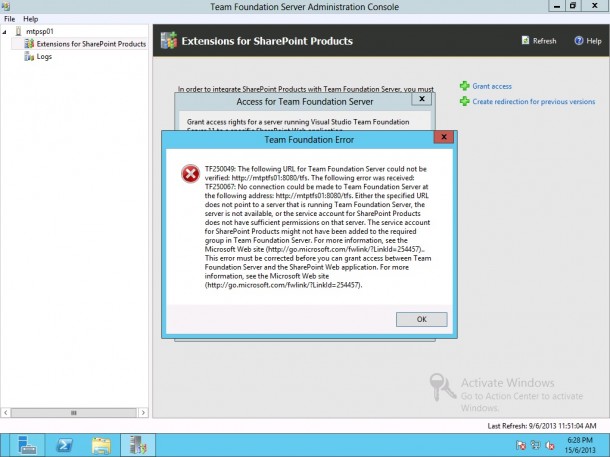Restore down the Administration Console window
This screenshot has height=457, width=610.
[x=573, y=6]
